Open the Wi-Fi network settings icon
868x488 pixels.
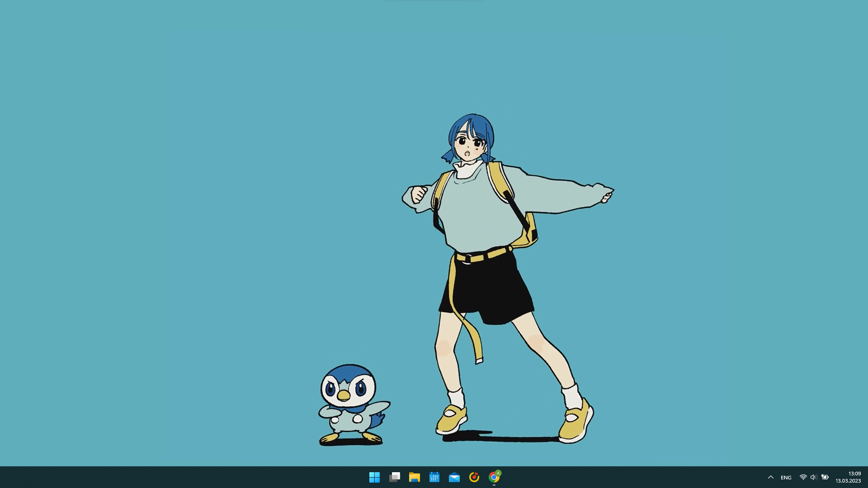click(x=803, y=477)
